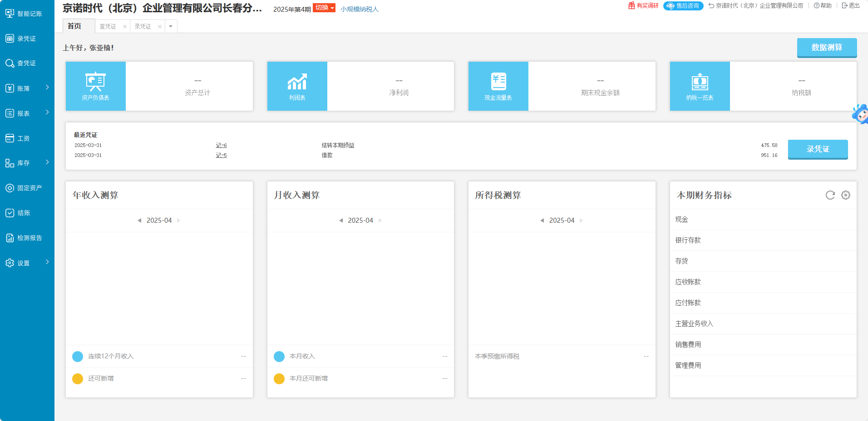
Task: Expand the 账簿 sidebar submenu
Action: point(47,88)
